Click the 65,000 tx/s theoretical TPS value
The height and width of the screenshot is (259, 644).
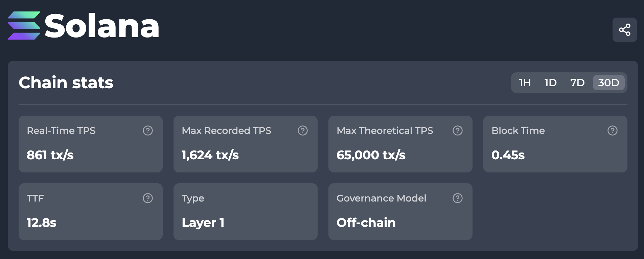point(371,155)
